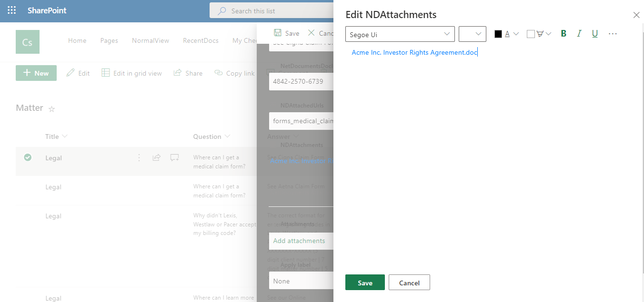Image resolution: width=644 pixels, height=302 pixels.
Task: Cancel the NDAttachments edit panel
Action: [x=409, y=283]
